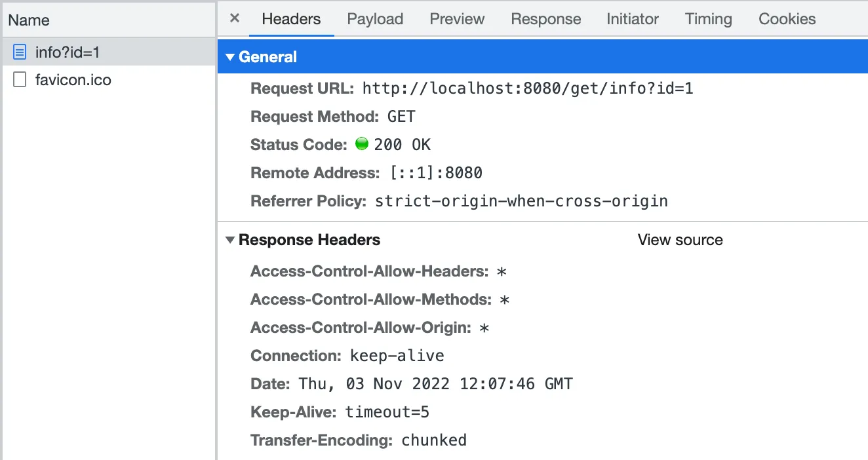868x460 pixels.
Task: Switch to the Payload tab
Action: 375,19
